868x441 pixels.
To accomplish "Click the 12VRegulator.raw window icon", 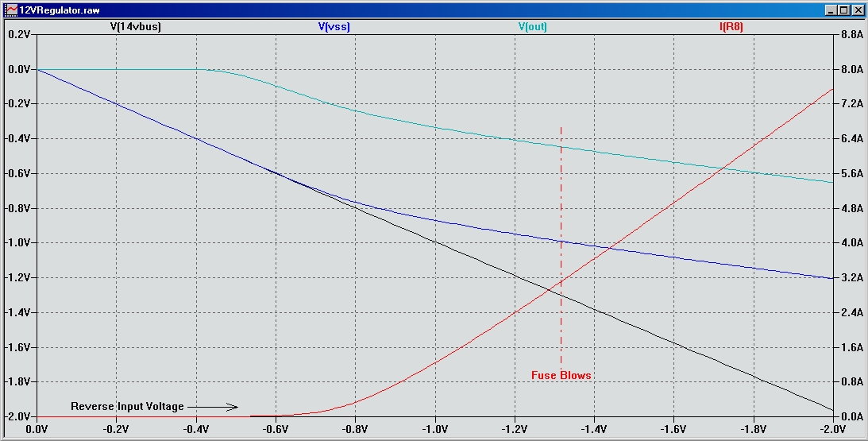I will pos(11,10).
